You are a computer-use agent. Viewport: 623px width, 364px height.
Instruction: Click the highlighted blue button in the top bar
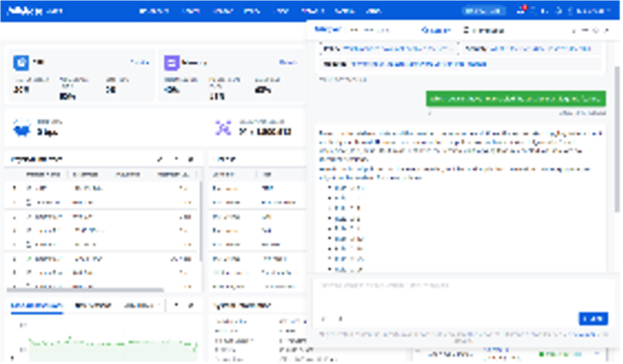pos(482,11)
